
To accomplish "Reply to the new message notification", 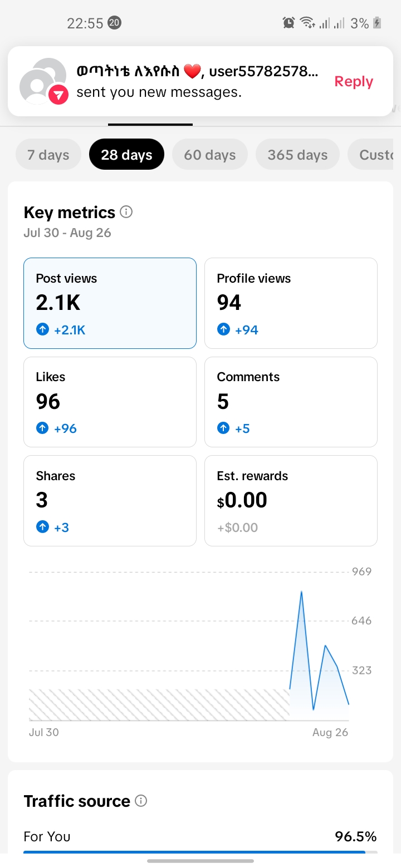I will pyautogui.click(x=354, y=81).
